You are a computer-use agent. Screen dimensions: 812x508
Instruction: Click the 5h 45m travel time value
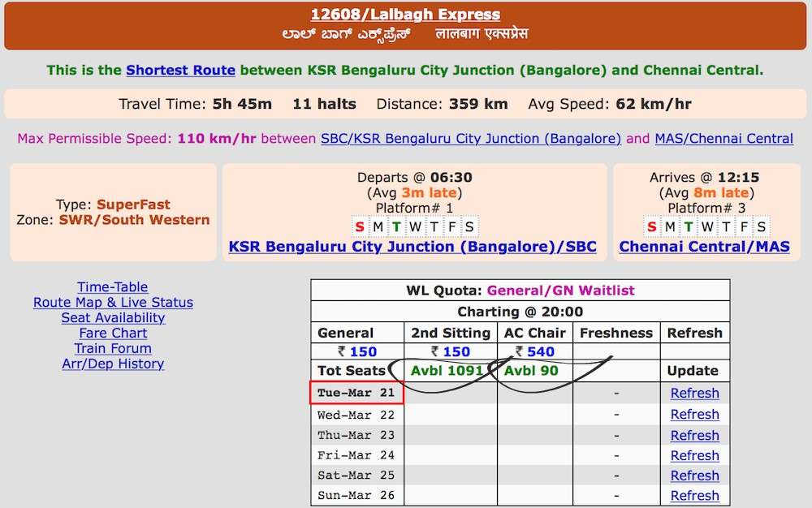click(x=242, y=104)
